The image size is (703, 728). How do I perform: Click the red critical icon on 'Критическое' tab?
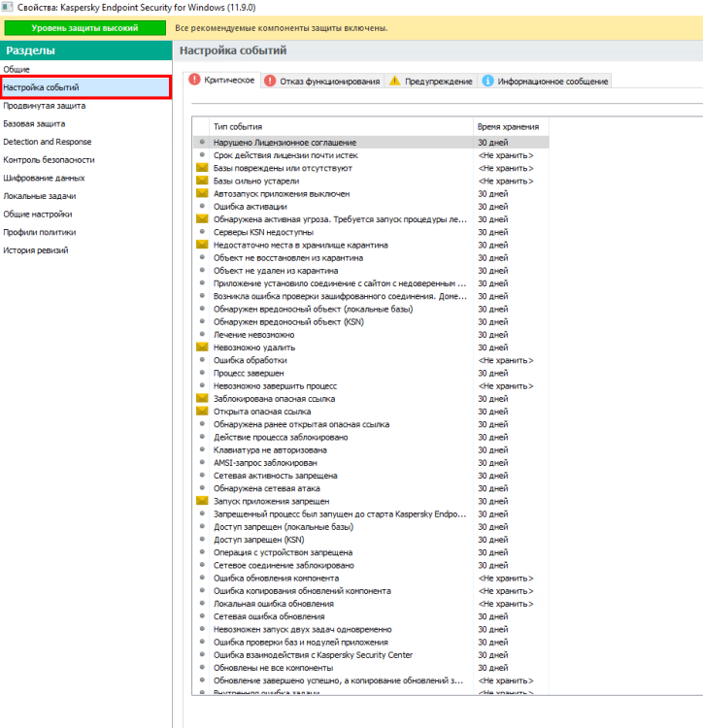pyautogui.click(x=194, y=80)
